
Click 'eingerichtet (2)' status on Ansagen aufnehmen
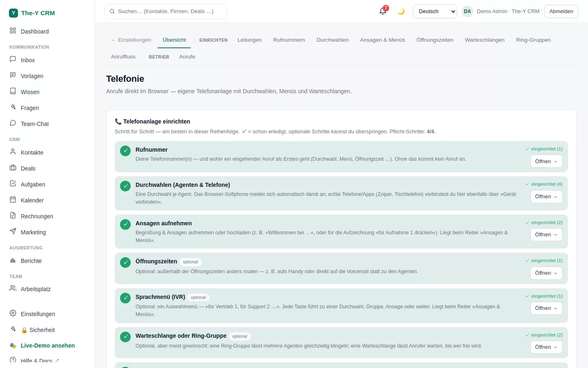[x=544, y=222]
